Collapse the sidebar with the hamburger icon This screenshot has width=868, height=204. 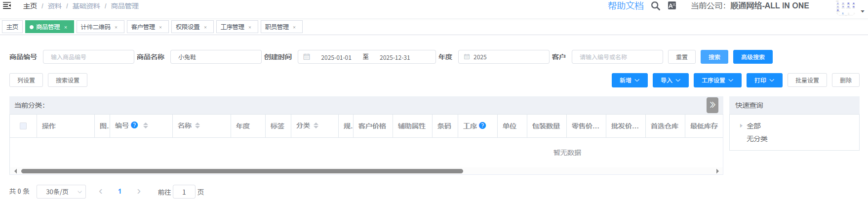pos(7,6)
